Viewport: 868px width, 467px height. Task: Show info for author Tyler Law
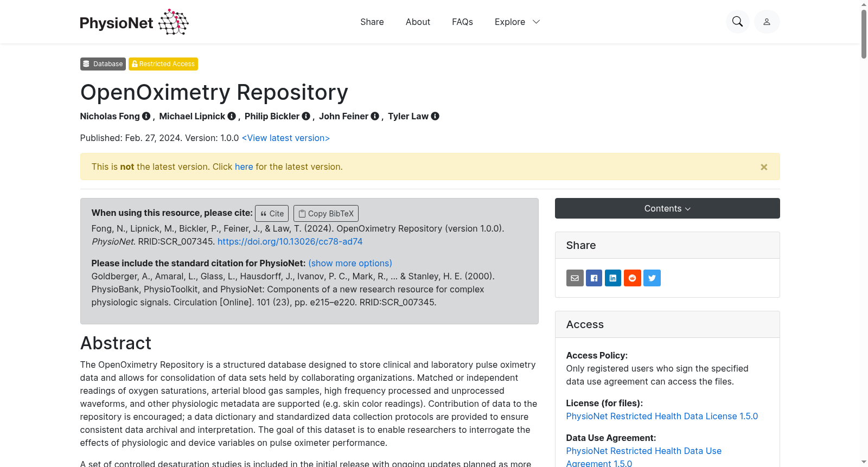[435, 116]
